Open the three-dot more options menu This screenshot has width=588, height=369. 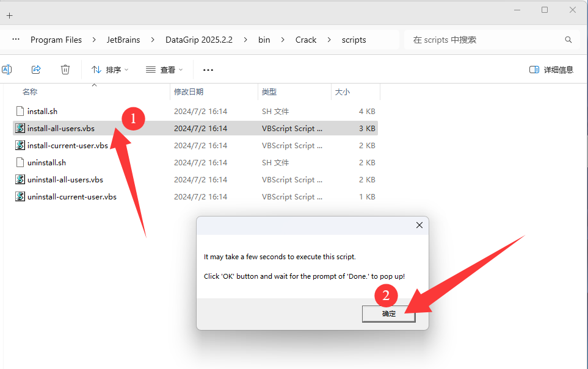[x=208, y=70]
